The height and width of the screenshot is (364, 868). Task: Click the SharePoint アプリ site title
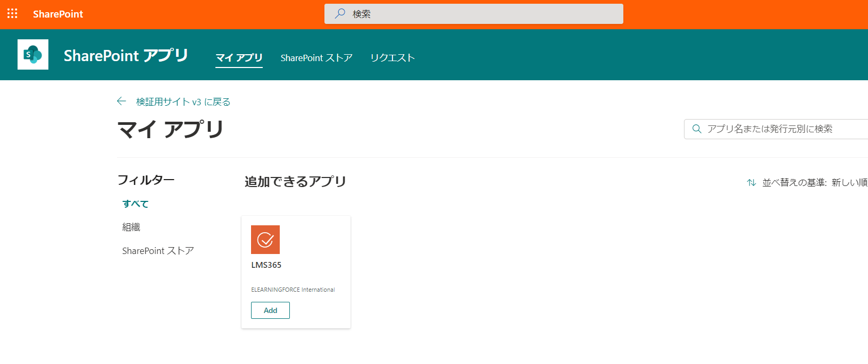(x=126, y=55)
